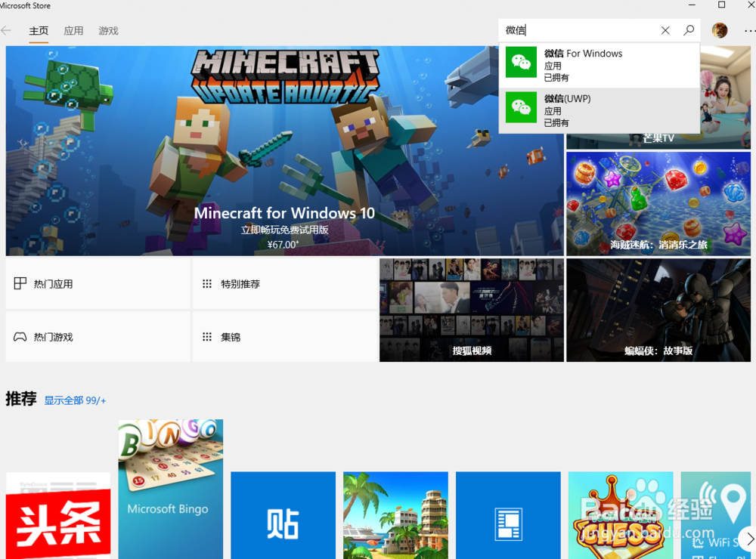Open the 热门游戏 category
This screenshot has width=756, height=559.
pos(98,337)
